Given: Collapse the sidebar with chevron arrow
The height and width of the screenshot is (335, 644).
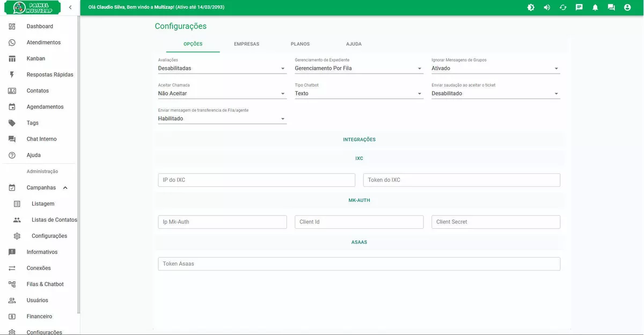Looking at the screenshot, I should click(70, 8).
